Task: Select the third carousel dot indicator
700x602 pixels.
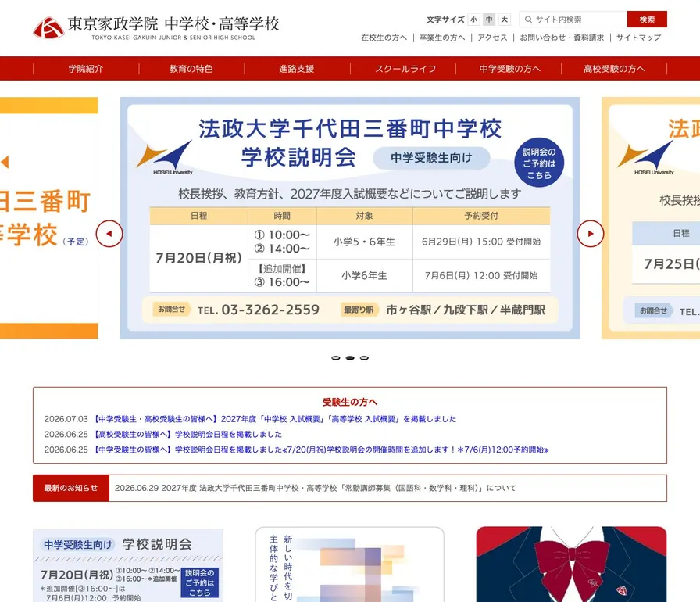Action: tap(364, 358)
